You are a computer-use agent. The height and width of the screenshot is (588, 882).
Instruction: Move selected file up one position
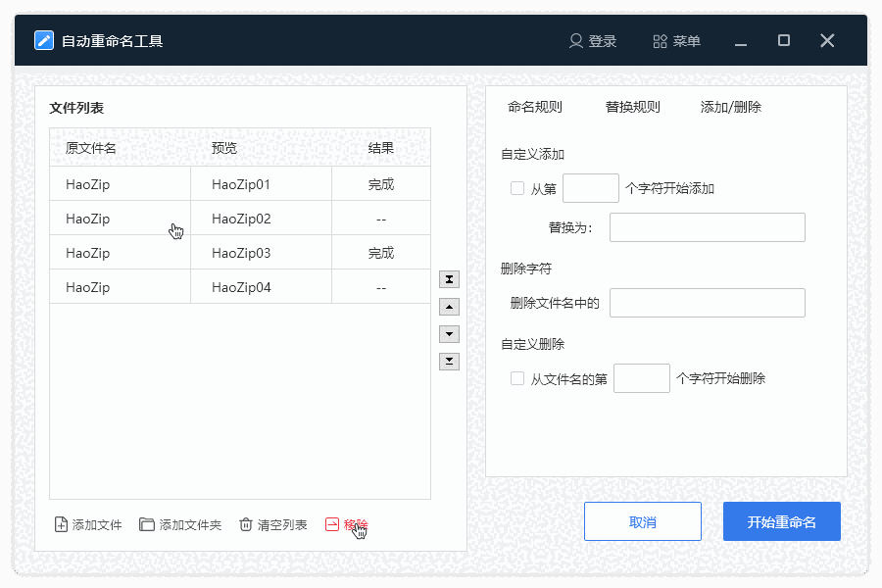pos(449,307)
